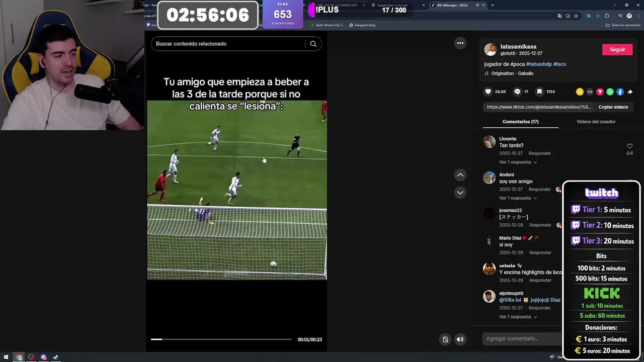The height and width of the screenshot is (362, 644).
Task: Reply to Llorente's comment
Action: (x=539, y=153)
